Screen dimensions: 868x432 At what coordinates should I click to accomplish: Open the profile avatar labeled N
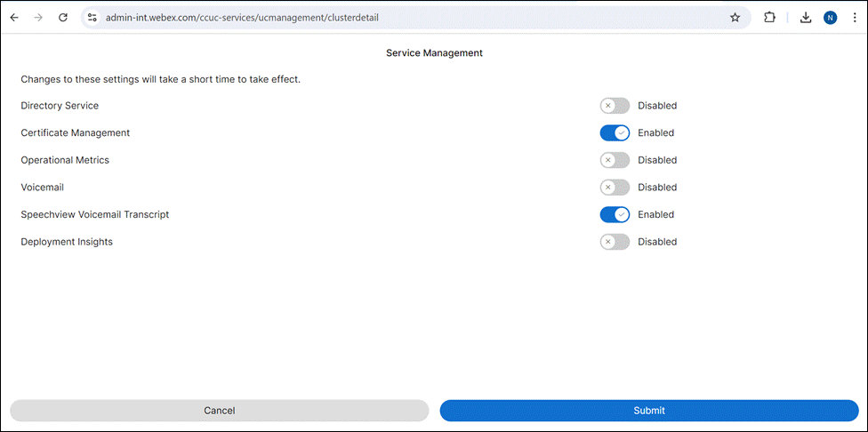830,18
